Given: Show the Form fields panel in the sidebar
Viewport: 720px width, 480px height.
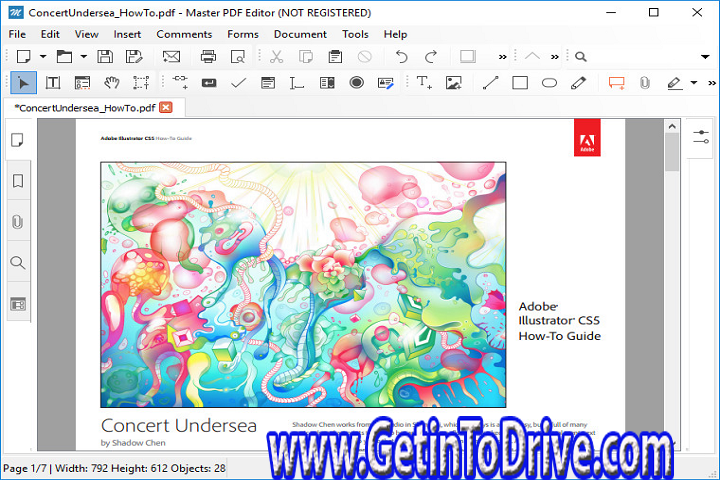Looking at the screenshot, I should tap(18, 304).
